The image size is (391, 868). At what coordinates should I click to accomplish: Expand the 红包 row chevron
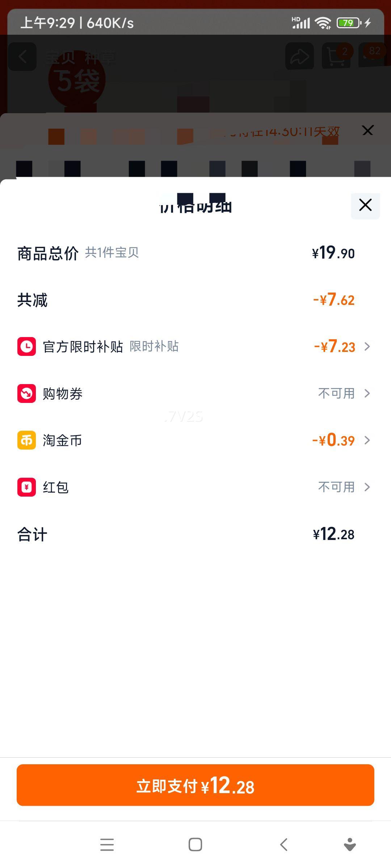367,487
